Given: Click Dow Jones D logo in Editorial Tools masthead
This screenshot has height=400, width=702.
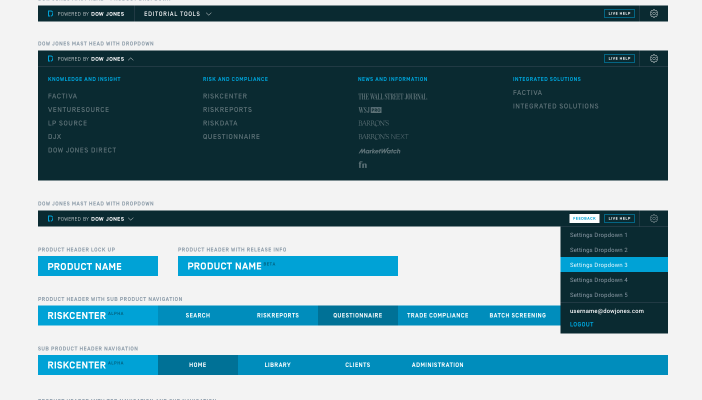Looking at the screenshot, I should [50, 14].
